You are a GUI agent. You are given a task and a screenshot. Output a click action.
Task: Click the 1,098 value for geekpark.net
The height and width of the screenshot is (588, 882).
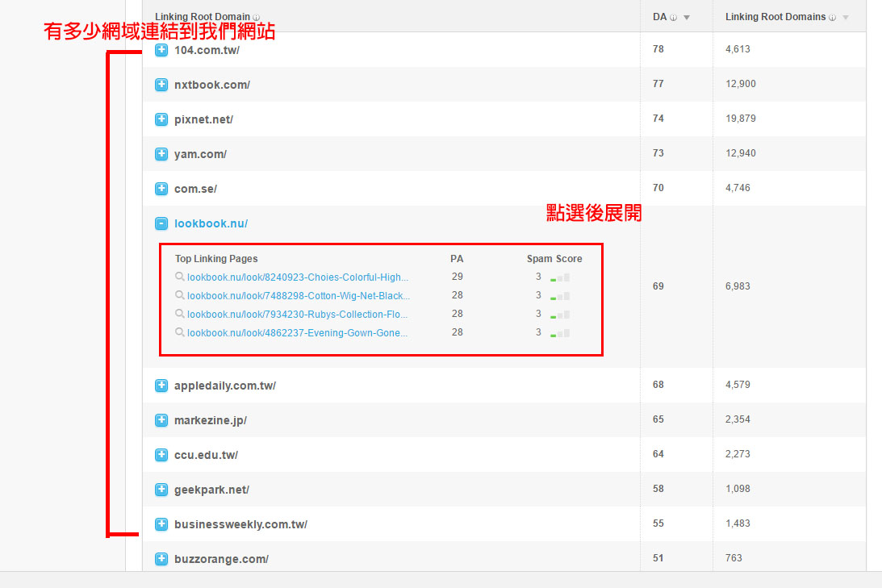(738, 489)
